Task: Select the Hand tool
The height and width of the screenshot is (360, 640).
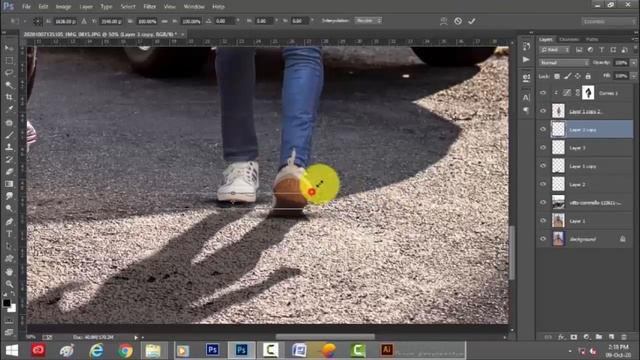Action: point(9,272)
